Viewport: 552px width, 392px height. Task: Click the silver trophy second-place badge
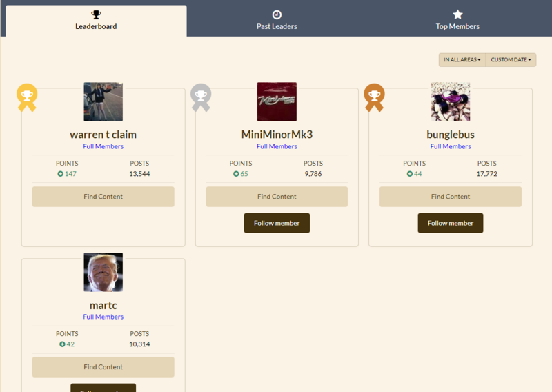click(201, 95)
